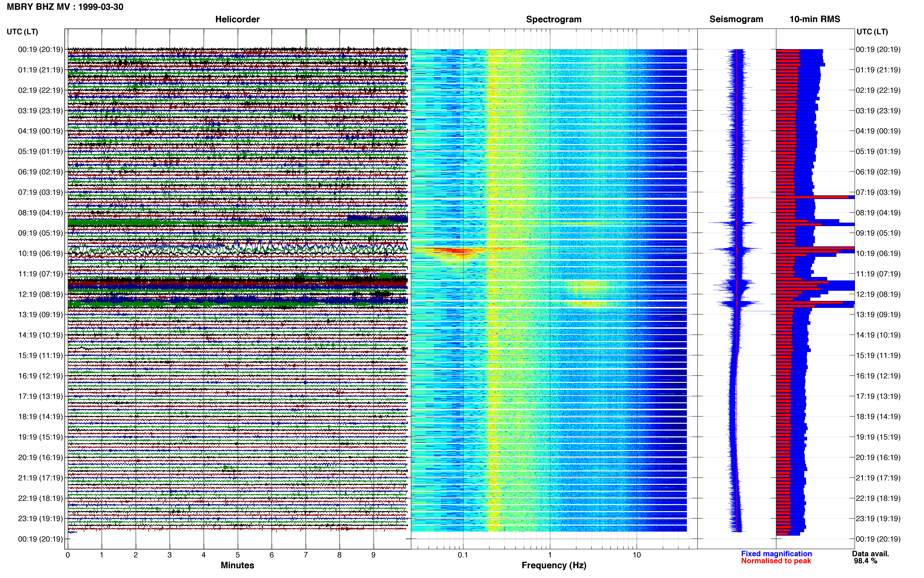The height and width of the screenshot is (578, 924).
Task: Click minute tick "5" under the Helicorder
Action: (238, 555)
